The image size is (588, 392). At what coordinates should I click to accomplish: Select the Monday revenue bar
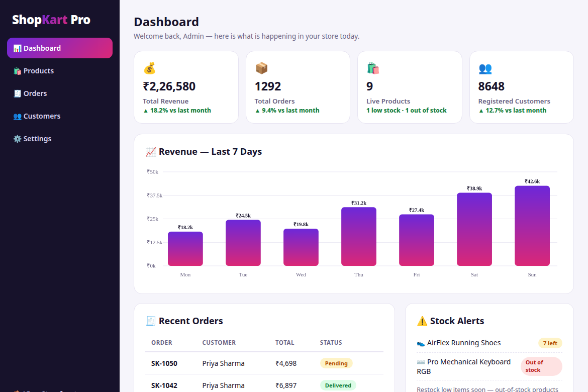185,249
